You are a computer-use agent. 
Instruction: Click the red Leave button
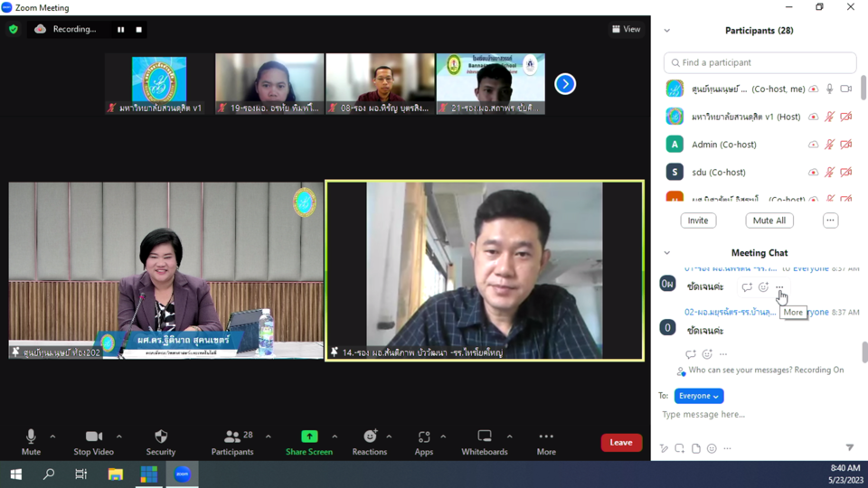(621, 443)
